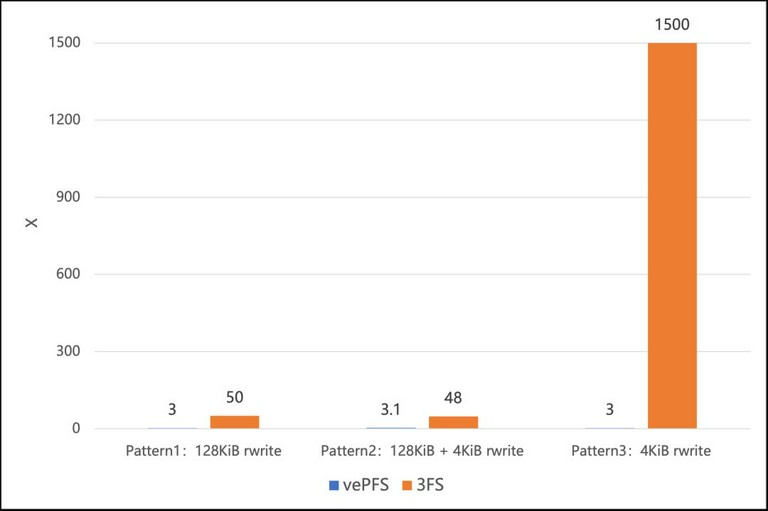Click the vePFS data label 3 for Pattern1
This screenshot has height=511, width=768.
coord(172,410)
